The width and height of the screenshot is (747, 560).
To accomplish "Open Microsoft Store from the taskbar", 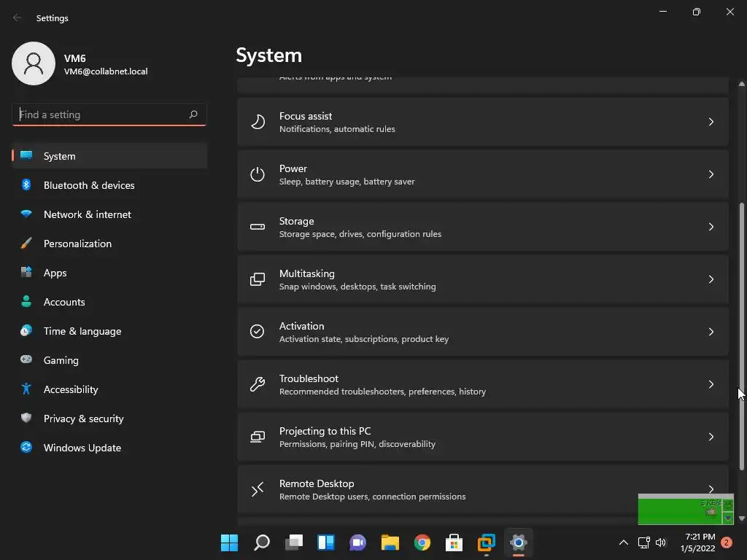I will [454, 542].
